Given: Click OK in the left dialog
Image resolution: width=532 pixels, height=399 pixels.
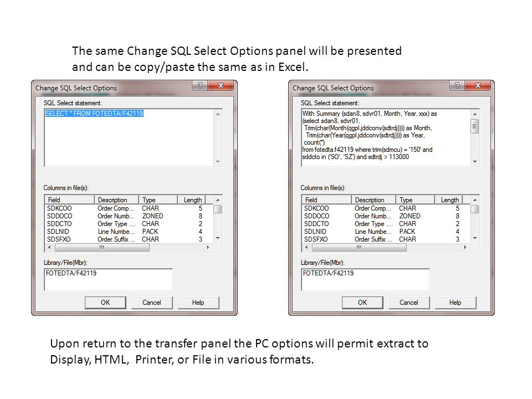Looking at the screenshot, I should point(105,303).
